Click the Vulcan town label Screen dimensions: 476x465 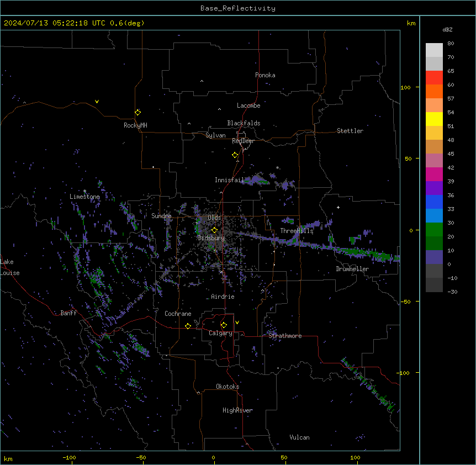tap(300, 437)
